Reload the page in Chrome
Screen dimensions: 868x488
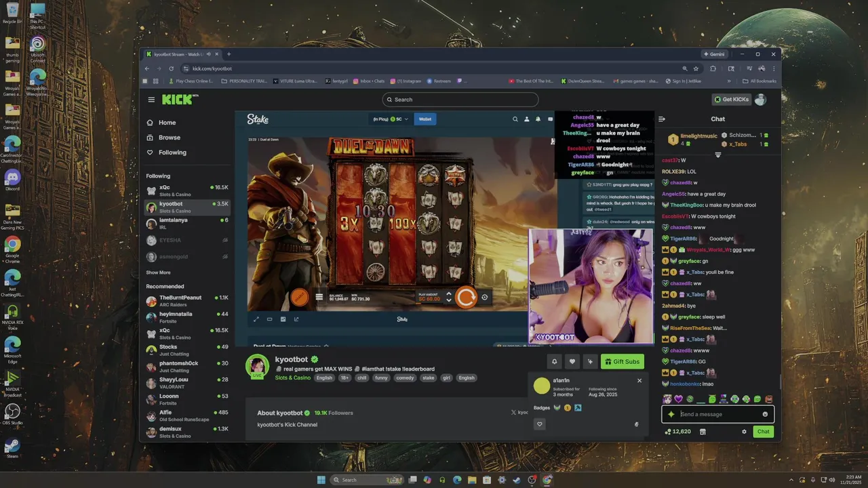(x=171, y=68)
